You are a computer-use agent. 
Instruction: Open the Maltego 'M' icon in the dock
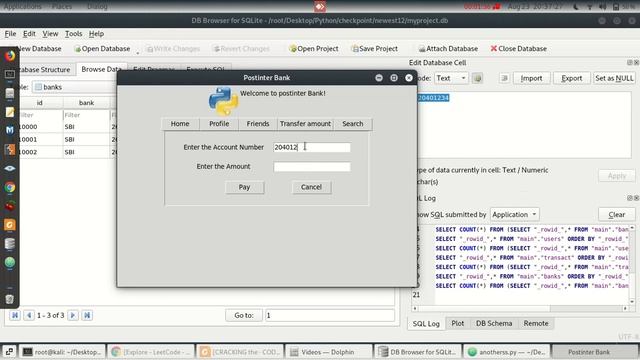[10, 130]
